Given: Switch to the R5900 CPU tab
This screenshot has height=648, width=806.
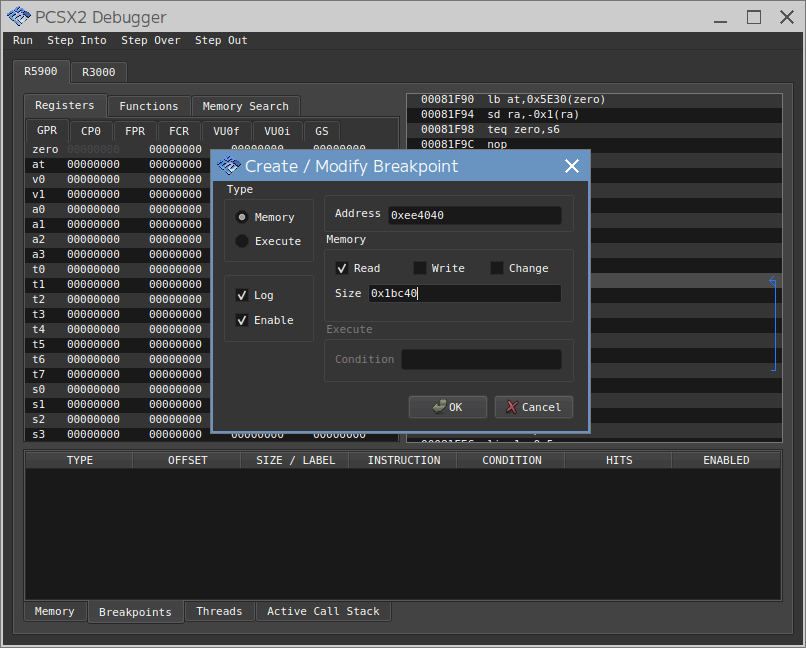Looking at the screenshot, I should point(41,71).
